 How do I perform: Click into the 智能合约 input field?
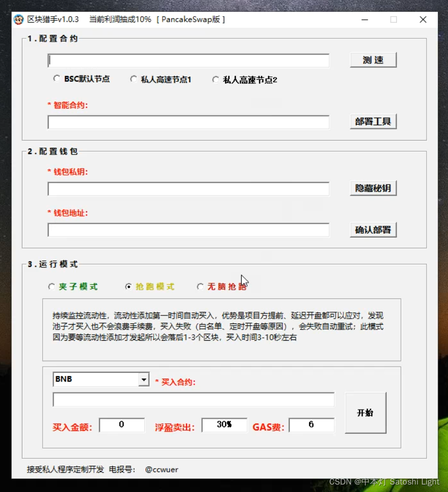coord(189,122)
